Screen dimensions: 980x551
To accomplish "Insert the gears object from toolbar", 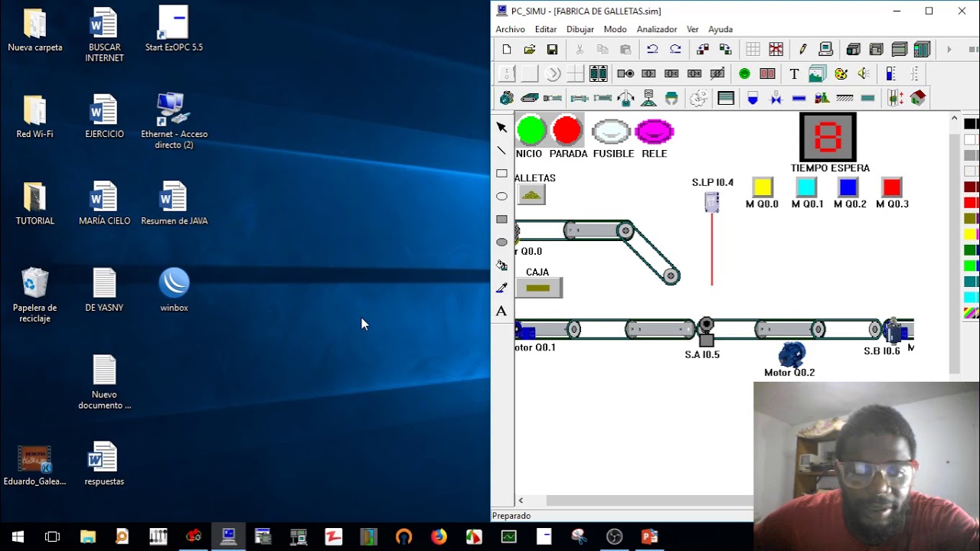I will 698,98.
